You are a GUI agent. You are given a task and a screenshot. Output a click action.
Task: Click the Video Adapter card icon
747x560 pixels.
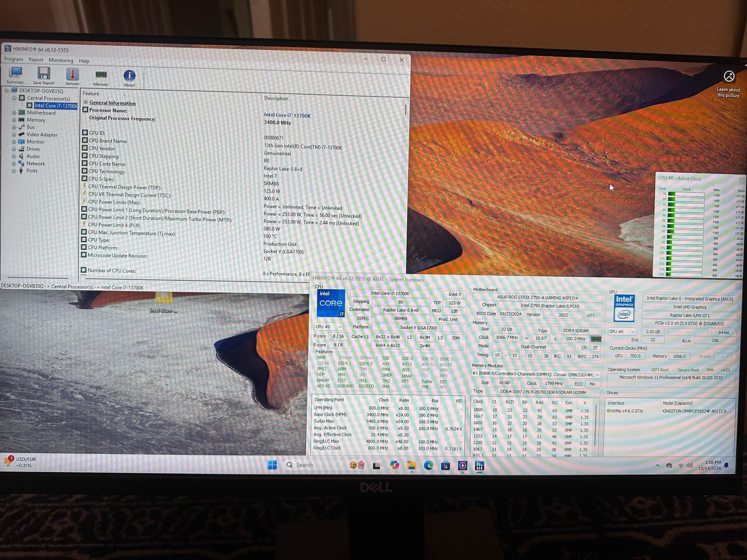22,134
